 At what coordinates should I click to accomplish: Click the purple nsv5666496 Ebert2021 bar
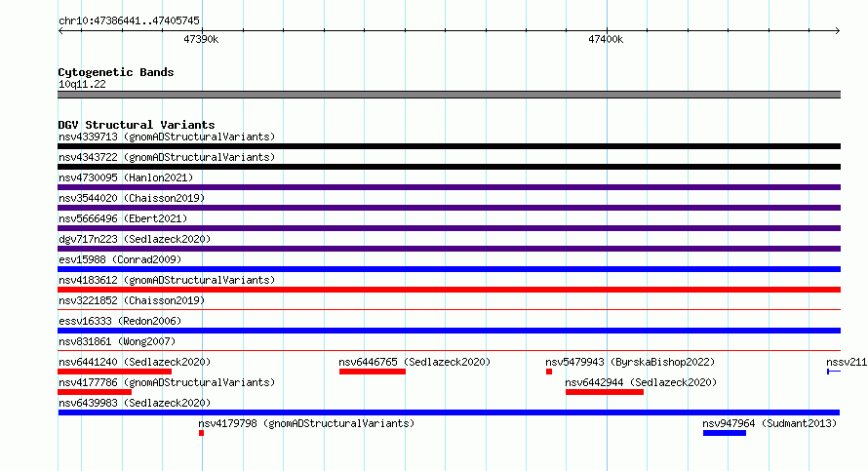(x=449, y=228)
